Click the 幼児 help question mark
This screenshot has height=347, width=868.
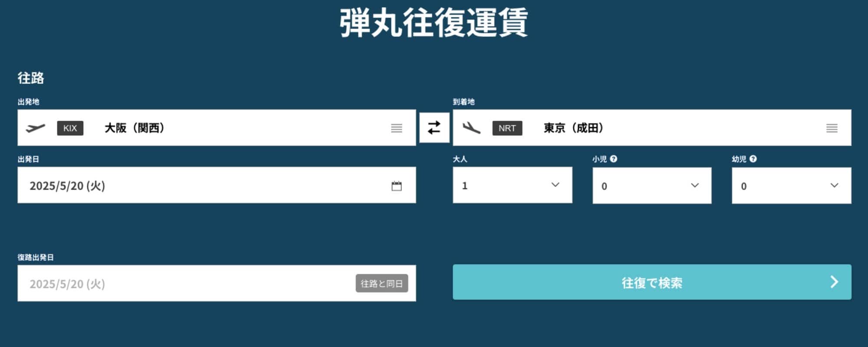[x=753, y=159]
